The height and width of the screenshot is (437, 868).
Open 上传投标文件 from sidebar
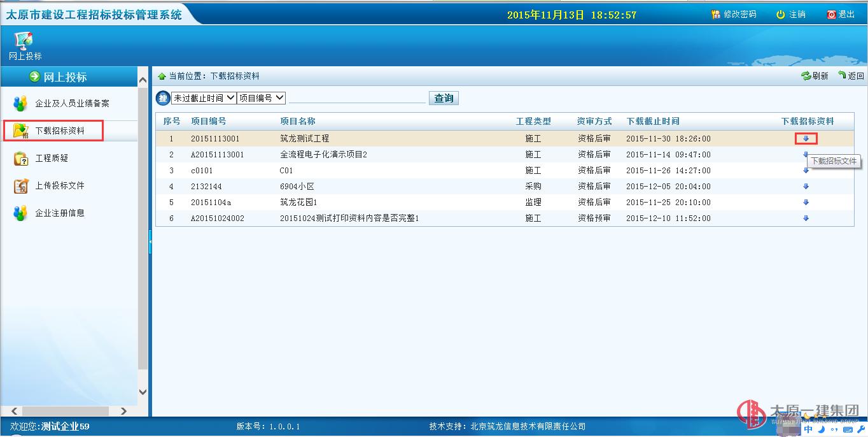point(59,185)
